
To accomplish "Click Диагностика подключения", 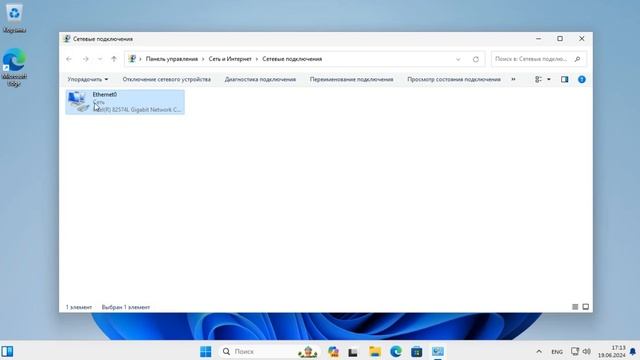I will 260,79.
